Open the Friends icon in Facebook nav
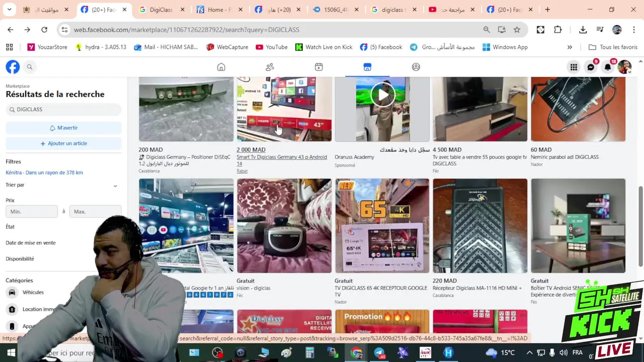644x362 pixels. [270, 67]
